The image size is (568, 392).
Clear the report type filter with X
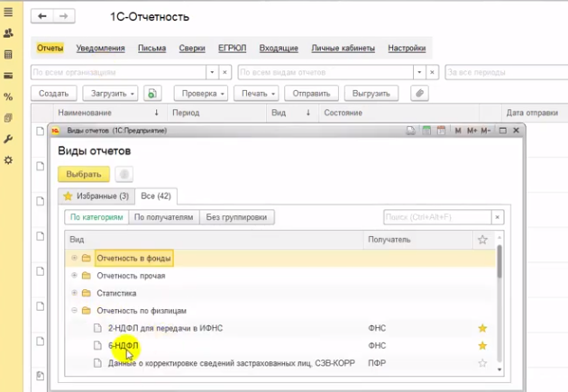432,72
